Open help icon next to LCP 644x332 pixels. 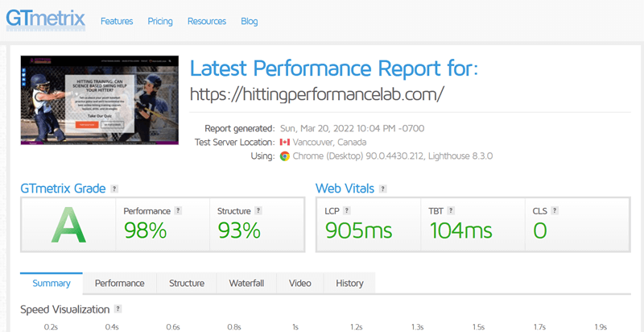coord(347,211)
